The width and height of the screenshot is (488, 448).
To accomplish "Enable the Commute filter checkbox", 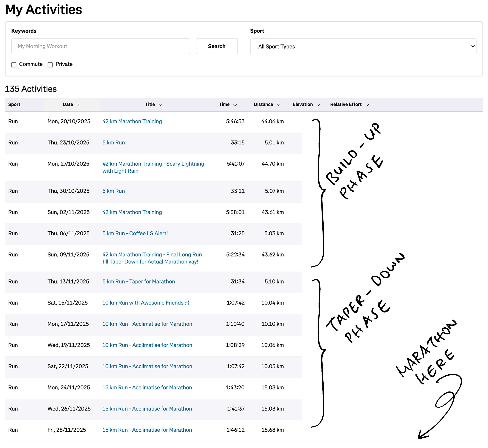I will [x=14, y=65].
